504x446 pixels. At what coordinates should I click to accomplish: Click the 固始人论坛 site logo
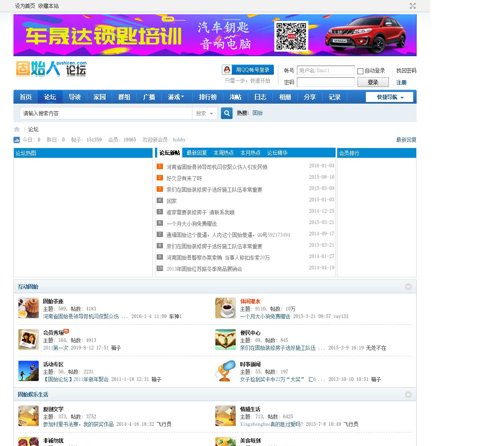51,69
